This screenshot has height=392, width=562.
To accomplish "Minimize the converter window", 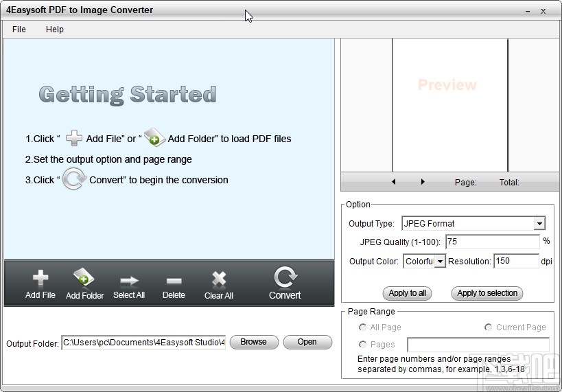I will coord(528,12).
